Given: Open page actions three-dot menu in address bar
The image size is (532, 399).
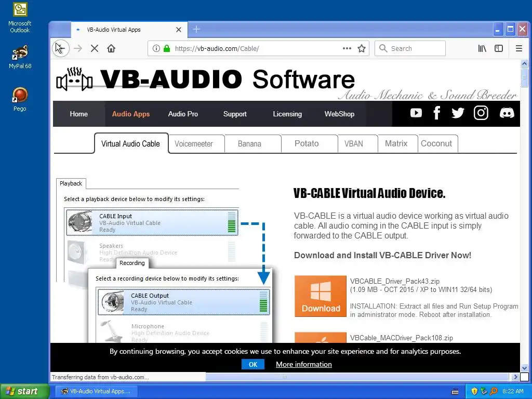Looking at the screenshot, I should (347, 48).
